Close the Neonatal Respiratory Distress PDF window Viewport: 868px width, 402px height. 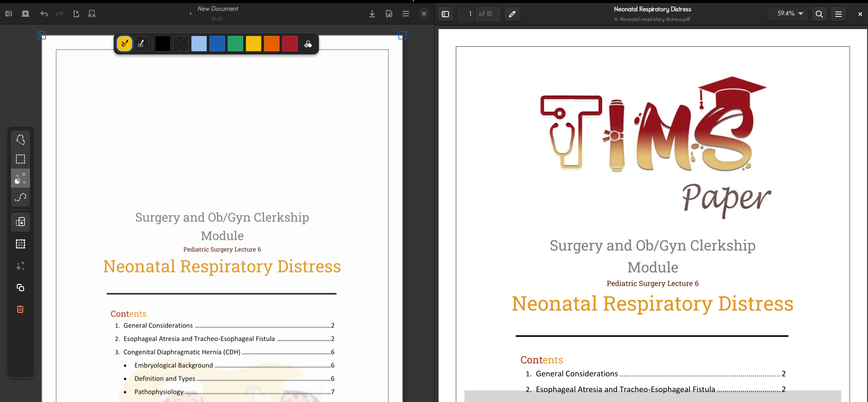[x=860, y=14]
